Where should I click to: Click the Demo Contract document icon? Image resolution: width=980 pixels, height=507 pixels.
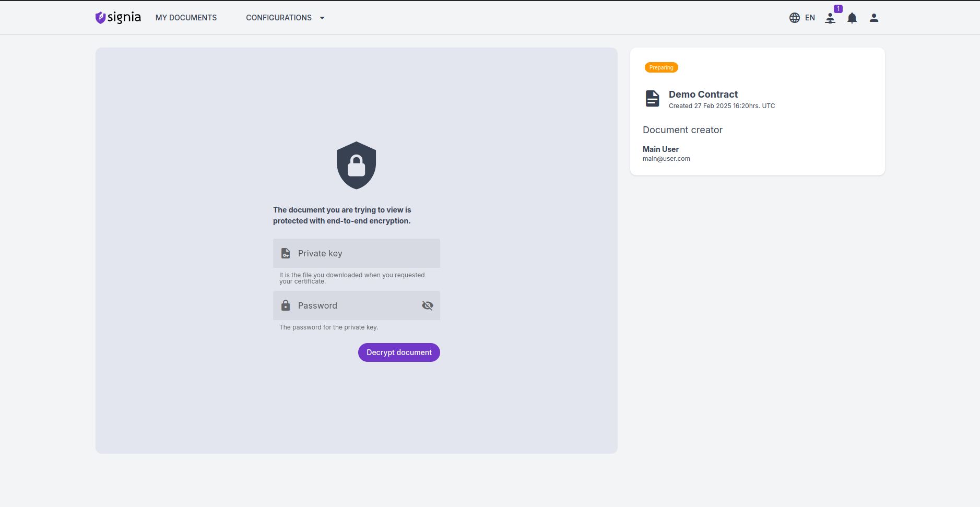pos(652,98)
